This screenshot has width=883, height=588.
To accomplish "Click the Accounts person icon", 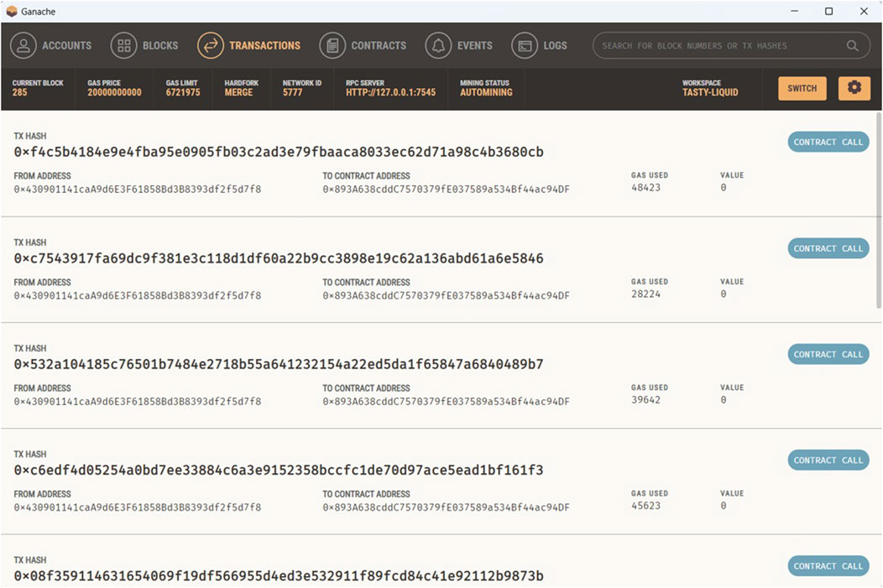I will [24, 45].
